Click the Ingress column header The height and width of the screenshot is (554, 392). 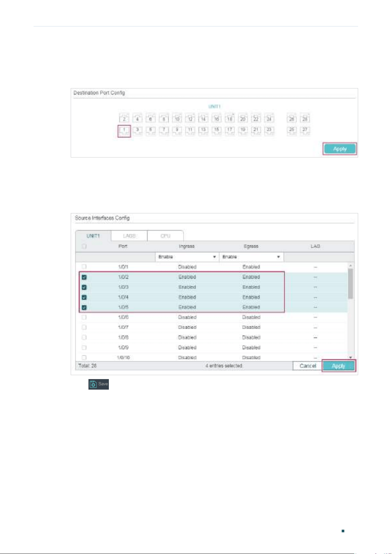click(187, 246)
